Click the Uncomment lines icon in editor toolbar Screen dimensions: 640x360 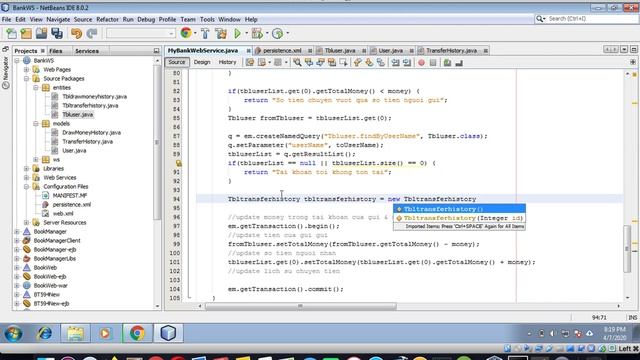tap(459, 62)
